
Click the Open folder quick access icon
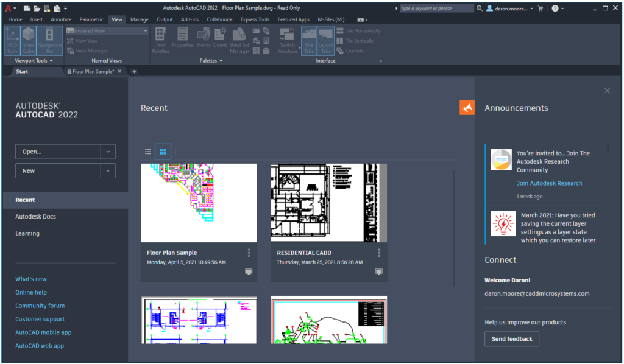click(37, 8)
